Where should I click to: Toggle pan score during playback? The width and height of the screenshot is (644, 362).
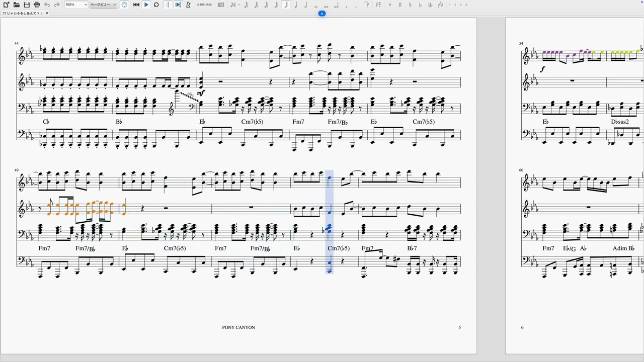[178, 5]
